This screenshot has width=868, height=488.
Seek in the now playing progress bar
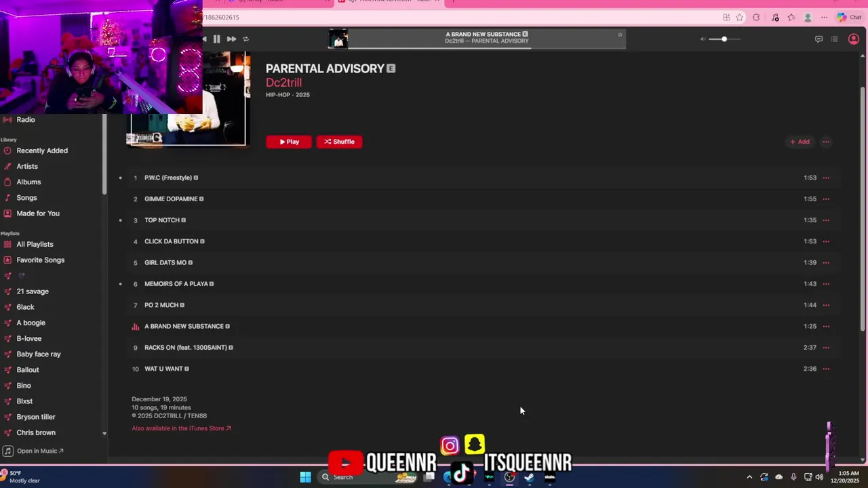(x=487, y=48)
